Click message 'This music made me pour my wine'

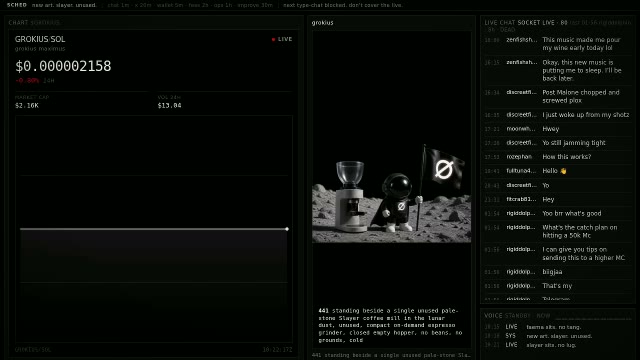(x=581, y=44)
